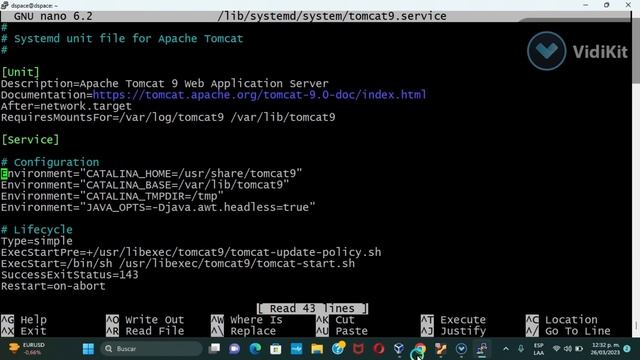This screenshot has width=640, height=360.
Task: Click the ^W Where Is shortcut
Action: [247, 320]
